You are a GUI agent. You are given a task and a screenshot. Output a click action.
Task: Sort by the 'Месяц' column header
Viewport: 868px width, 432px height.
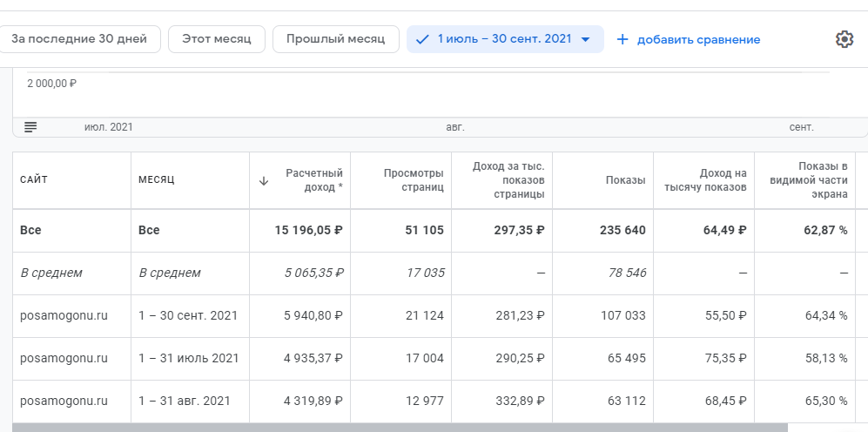pos(157,179)
